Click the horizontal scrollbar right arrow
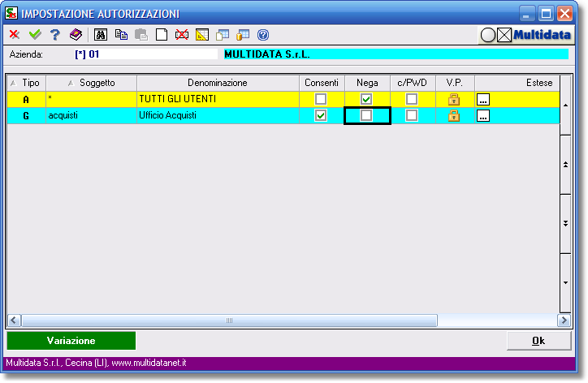 tap(564, 321)
